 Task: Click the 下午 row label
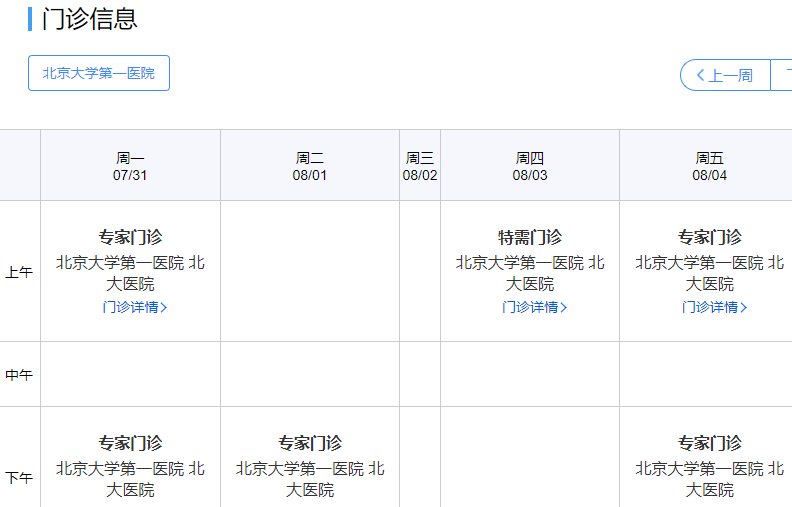coord(19,478)
